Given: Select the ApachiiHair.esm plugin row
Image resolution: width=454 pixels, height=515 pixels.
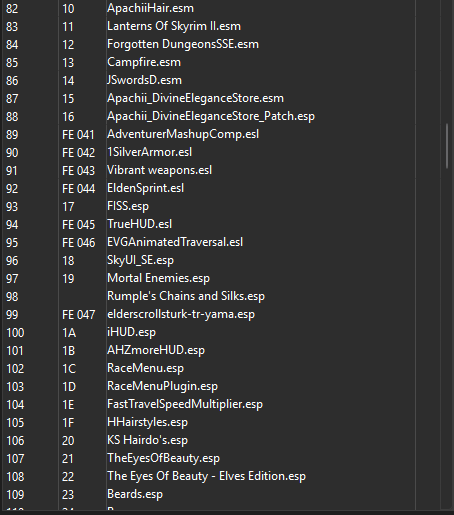Looking at the screenshot, I should tap(150, 8).
